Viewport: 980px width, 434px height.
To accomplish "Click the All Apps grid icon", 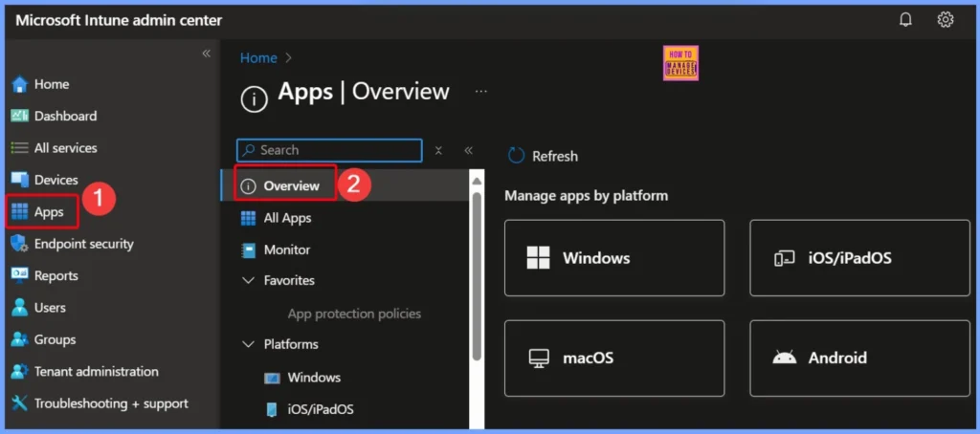I will click(248, 218).
